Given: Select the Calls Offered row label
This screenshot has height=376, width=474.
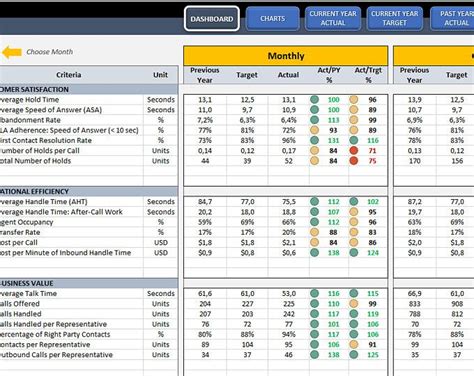Looking at the screenshot, I should 20,304.
